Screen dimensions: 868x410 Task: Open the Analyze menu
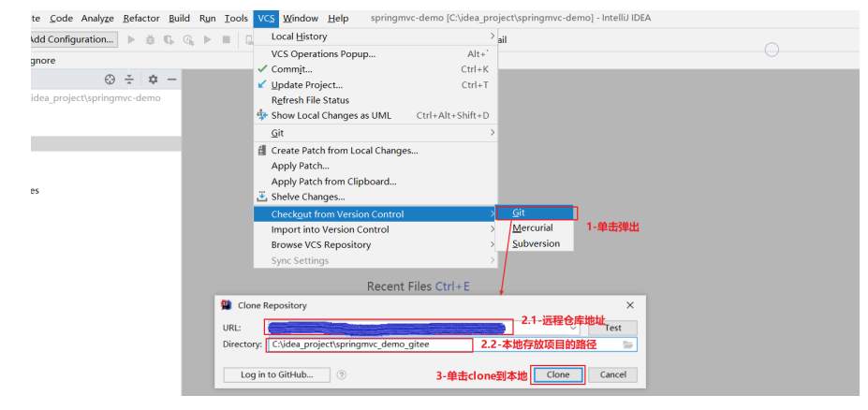tap(97, 19)
